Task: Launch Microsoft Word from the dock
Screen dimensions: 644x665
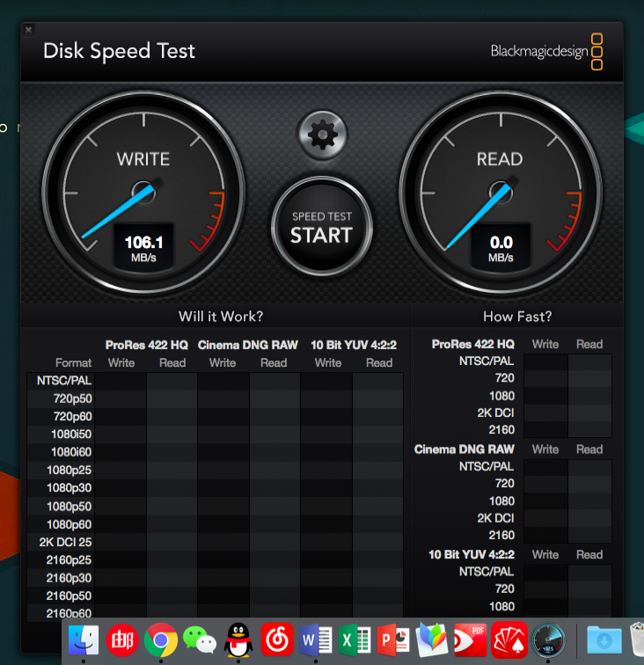Action: (x=316, y=640)
